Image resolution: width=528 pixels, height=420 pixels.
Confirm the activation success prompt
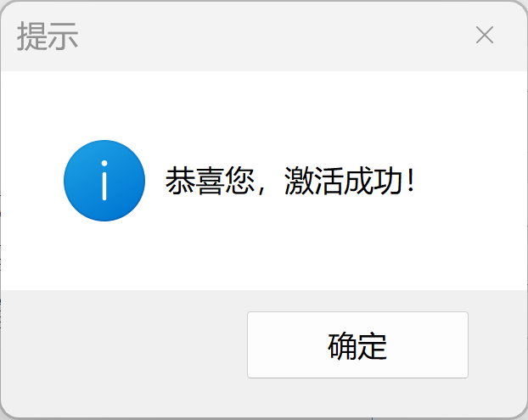(x=357, y=345)
